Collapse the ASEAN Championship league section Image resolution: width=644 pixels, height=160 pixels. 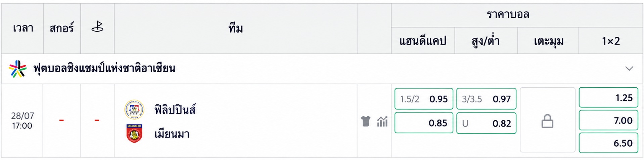click(x=629, y=69)
